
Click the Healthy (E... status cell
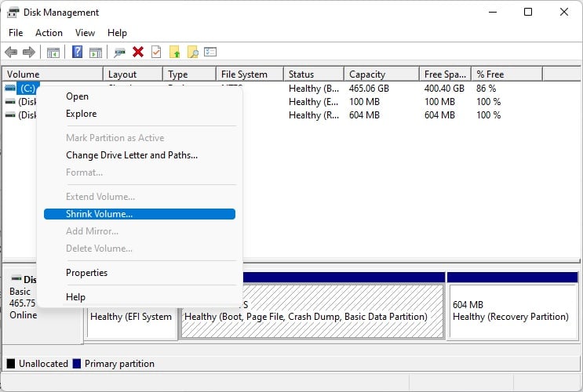pos(313,102)
